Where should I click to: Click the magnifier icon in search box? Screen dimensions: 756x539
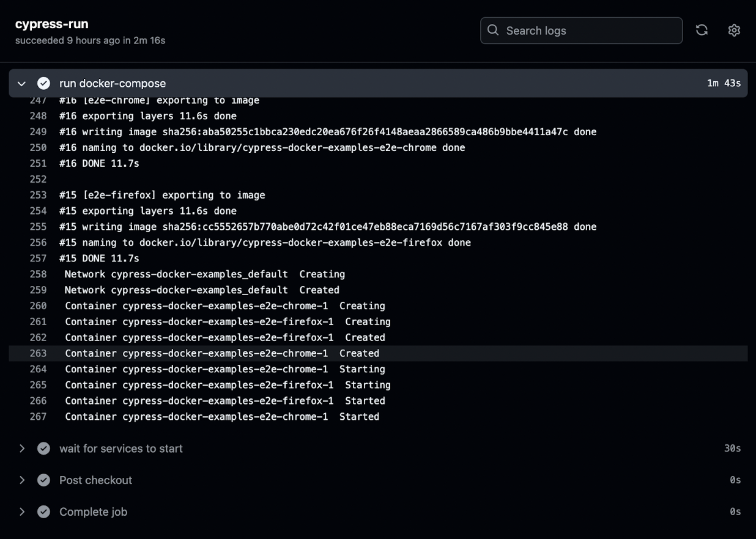coord(493,30)
